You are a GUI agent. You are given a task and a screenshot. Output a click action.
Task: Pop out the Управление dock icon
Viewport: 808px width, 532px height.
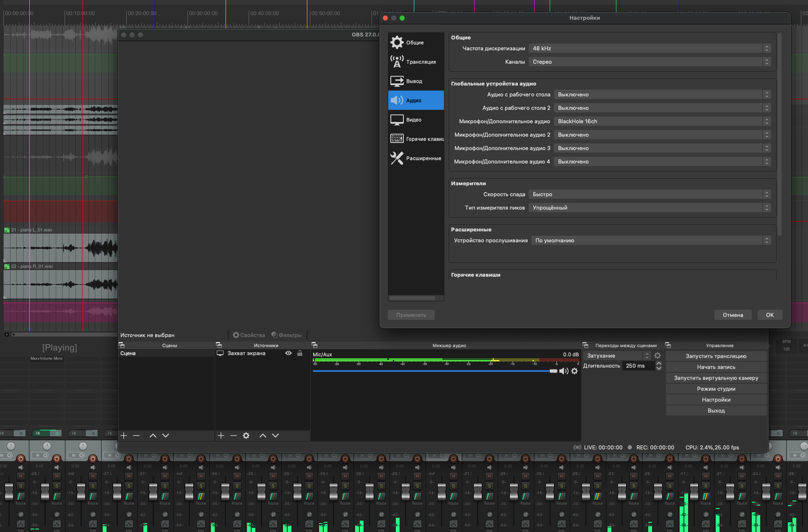(x=668, y=345)
